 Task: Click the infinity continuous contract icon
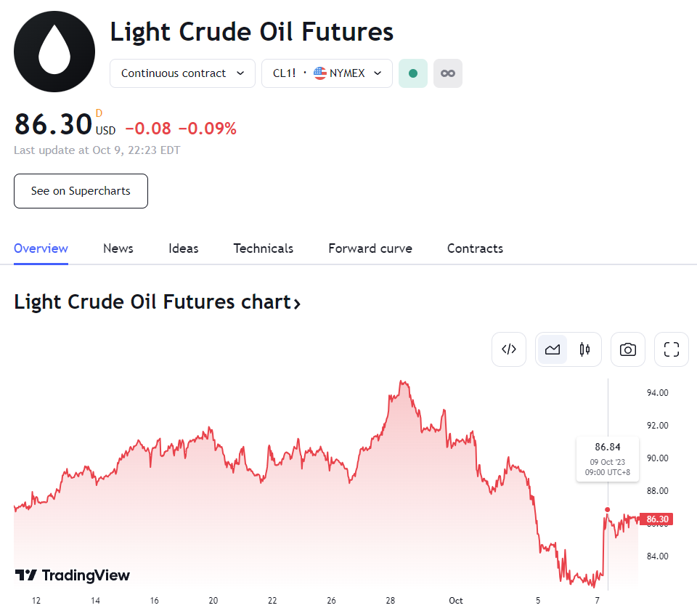click(x=448, y=73)
